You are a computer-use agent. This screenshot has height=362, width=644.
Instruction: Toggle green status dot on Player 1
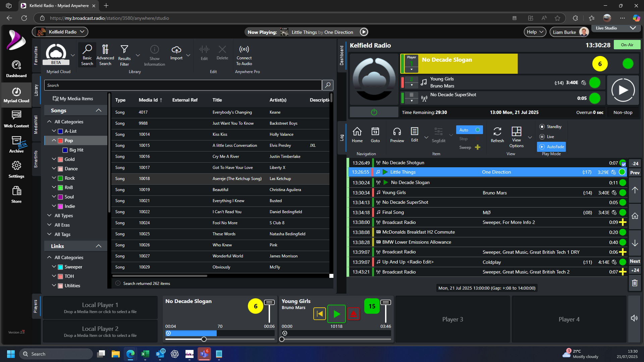point(628,63)
